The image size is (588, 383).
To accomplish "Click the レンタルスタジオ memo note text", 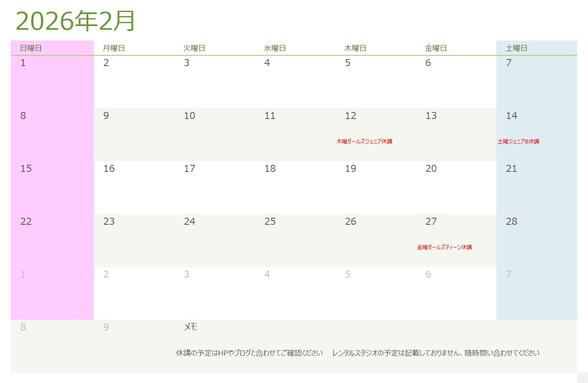I will (436, 353).
